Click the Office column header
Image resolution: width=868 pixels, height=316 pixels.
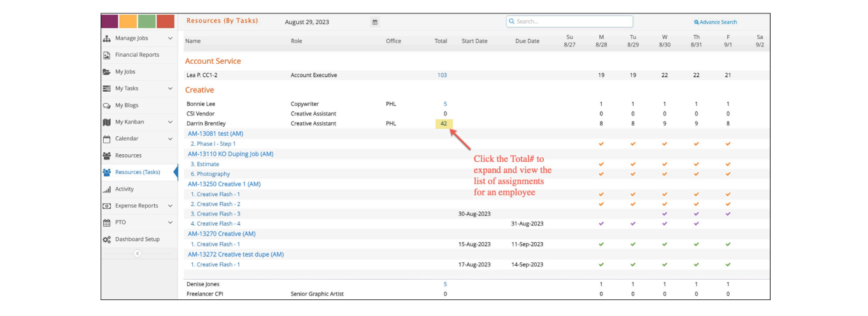coord(394,41)
